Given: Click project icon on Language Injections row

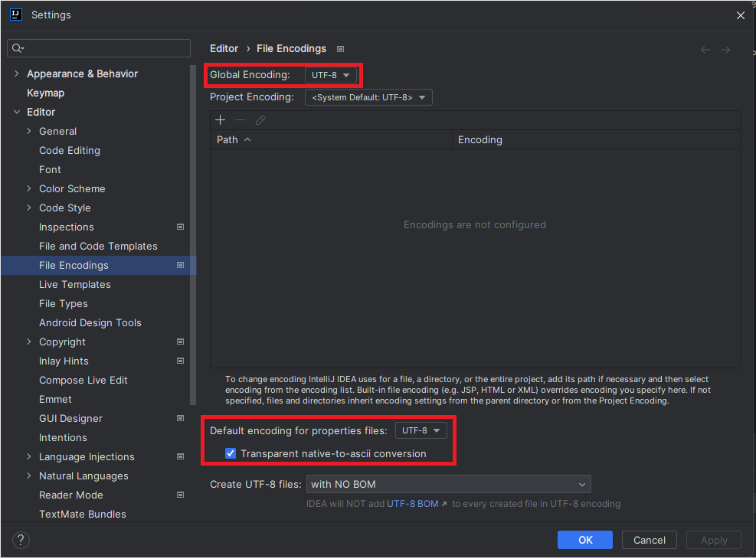Looking at the screenshot, I should click(x=180, y=456).
